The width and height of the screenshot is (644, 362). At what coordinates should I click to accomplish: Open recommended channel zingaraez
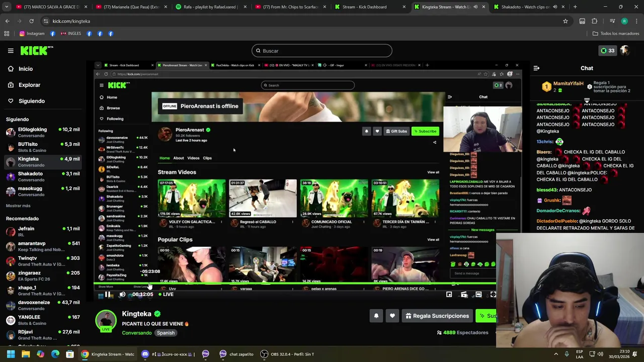43,276
